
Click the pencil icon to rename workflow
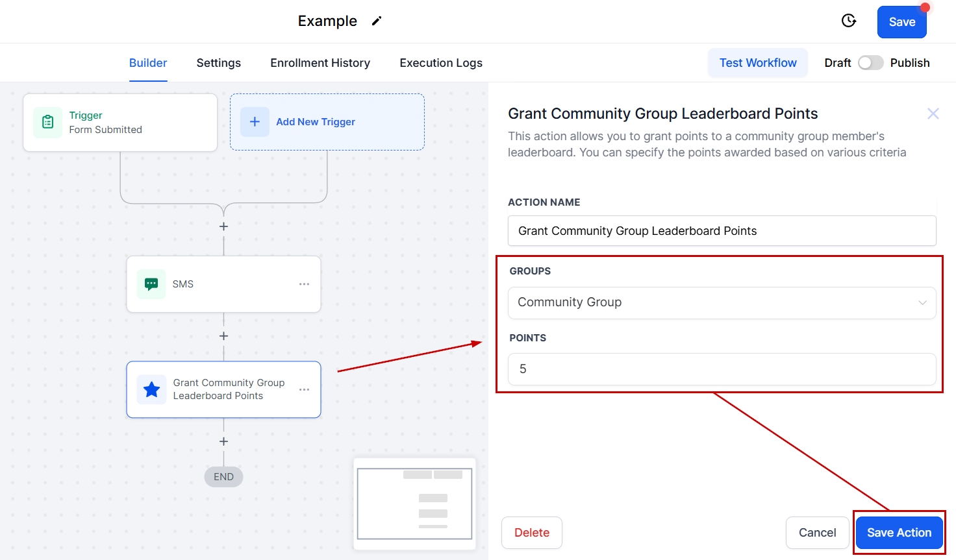point(377,21)
